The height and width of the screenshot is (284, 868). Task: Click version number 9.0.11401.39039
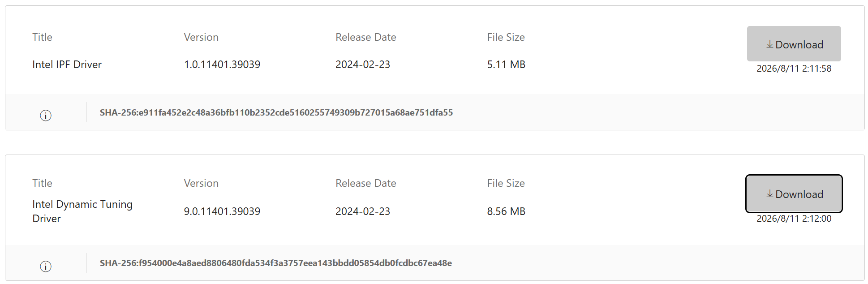tap(222, 211)
